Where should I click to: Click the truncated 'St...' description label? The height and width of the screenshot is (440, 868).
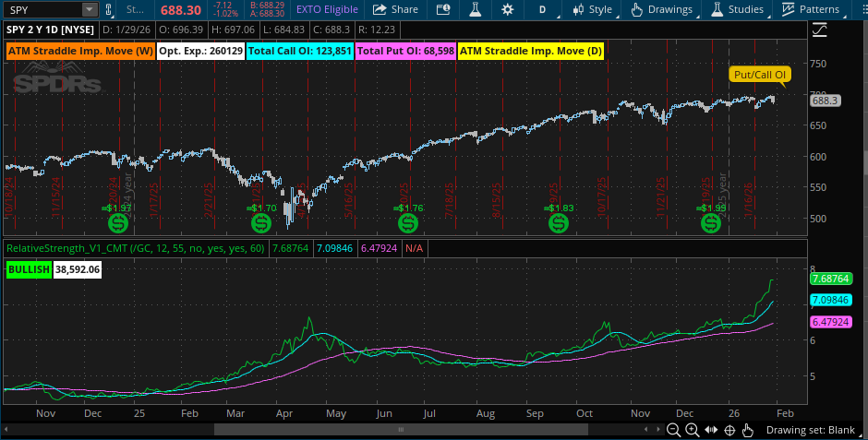135,9
